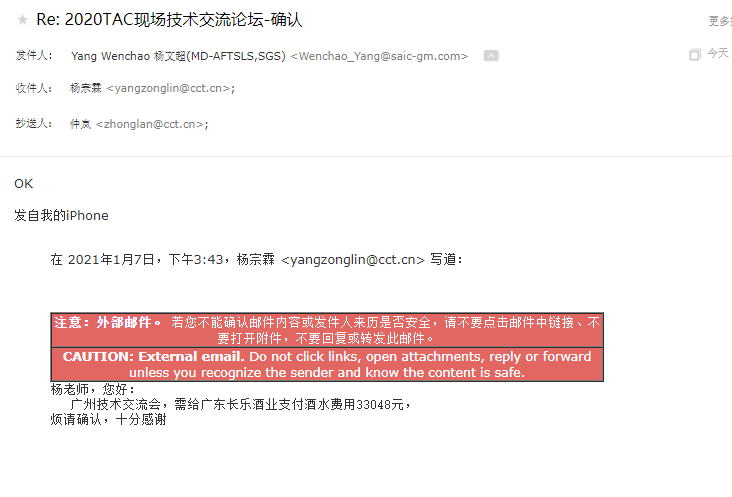Click yangzonglin@cct.cn in the quoted header line

point(353,259)
